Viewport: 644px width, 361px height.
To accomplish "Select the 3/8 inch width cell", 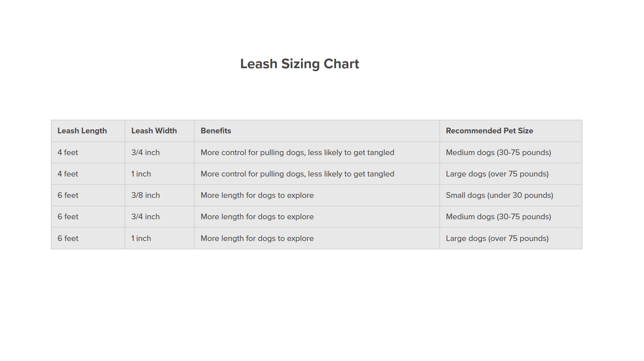I will (145, 195).
